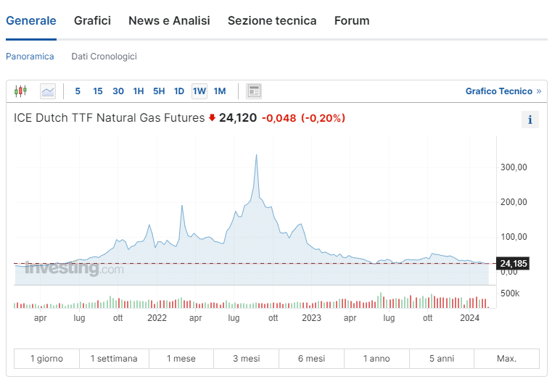Select the 1H interval

139,91
